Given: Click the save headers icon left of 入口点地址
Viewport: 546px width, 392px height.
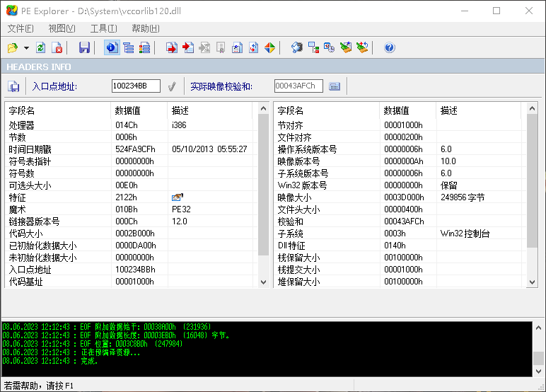Looking at the screenshot, I should (x=13, y=86).
